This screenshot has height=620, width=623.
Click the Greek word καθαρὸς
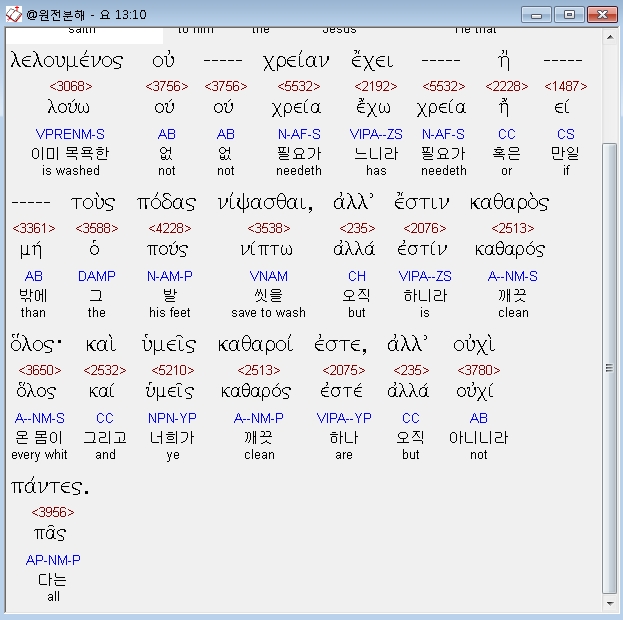[509, 203]
